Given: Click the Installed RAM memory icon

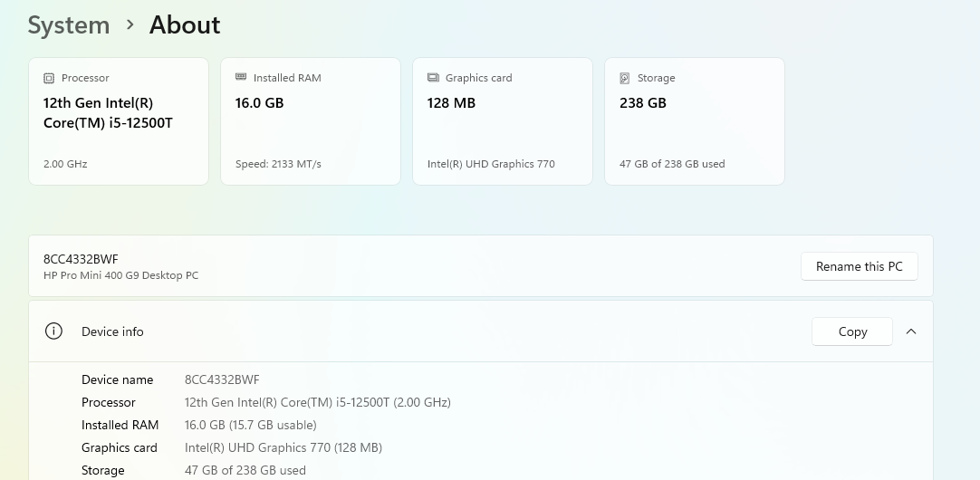Looking at the screenshot, I should coord(241,77).
